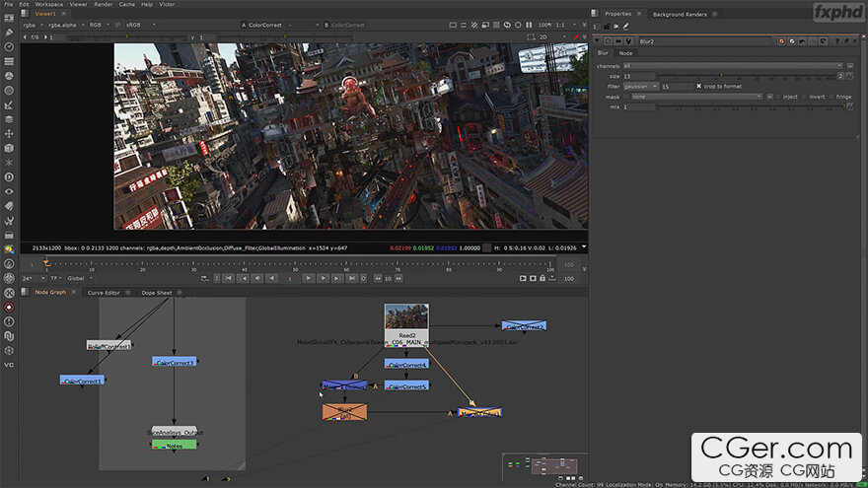Toggle the ROI region icon in viewer
The image size is (868, 488).
(531, 37)
